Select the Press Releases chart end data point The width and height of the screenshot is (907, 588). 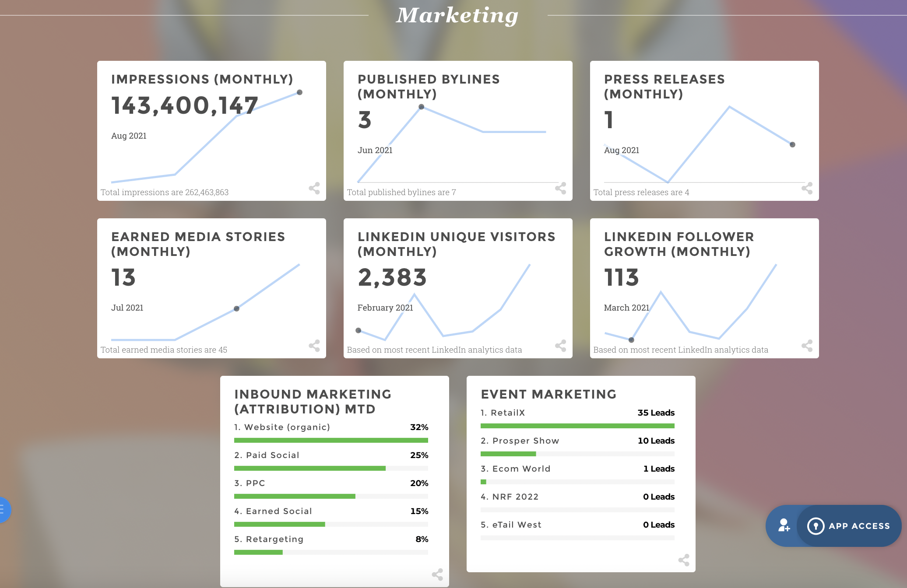tap(792, 145)
